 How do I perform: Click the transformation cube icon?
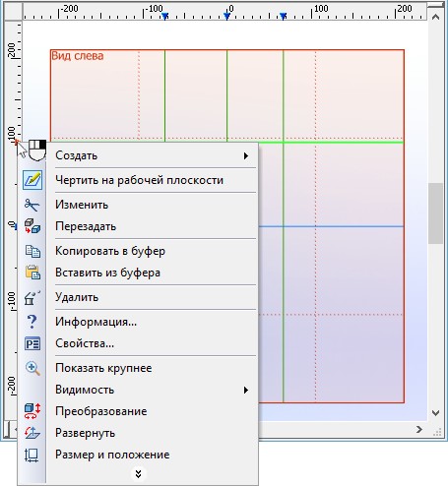pos(32,411)
